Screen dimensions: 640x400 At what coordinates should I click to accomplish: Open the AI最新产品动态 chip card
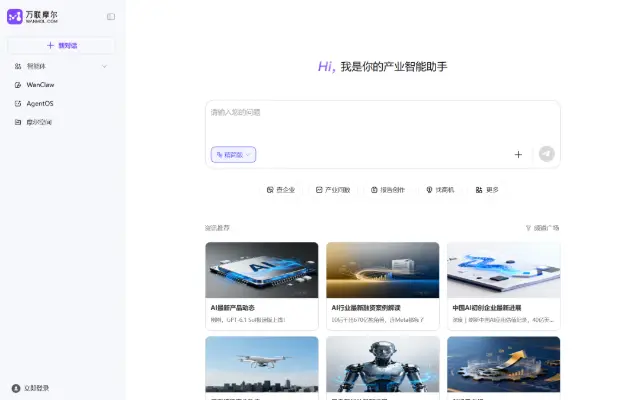[x=262, y=286]
